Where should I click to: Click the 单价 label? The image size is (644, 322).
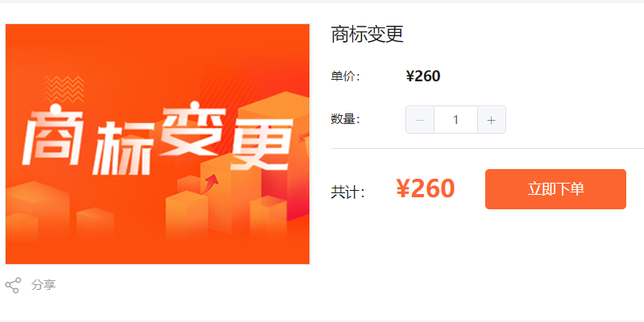[346, 76]
